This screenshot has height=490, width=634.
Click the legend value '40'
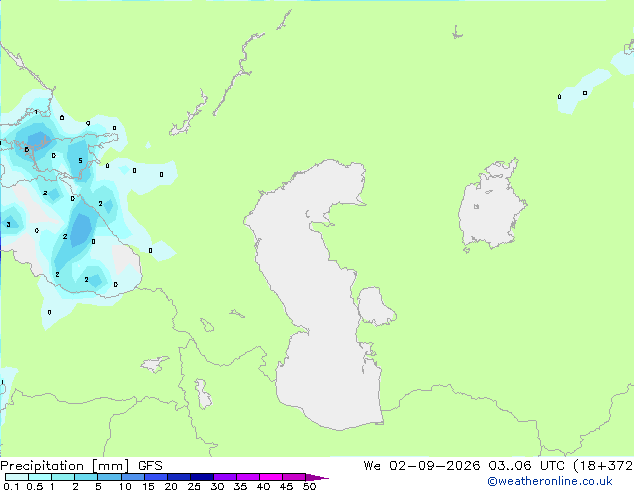(x=263, y=486)
